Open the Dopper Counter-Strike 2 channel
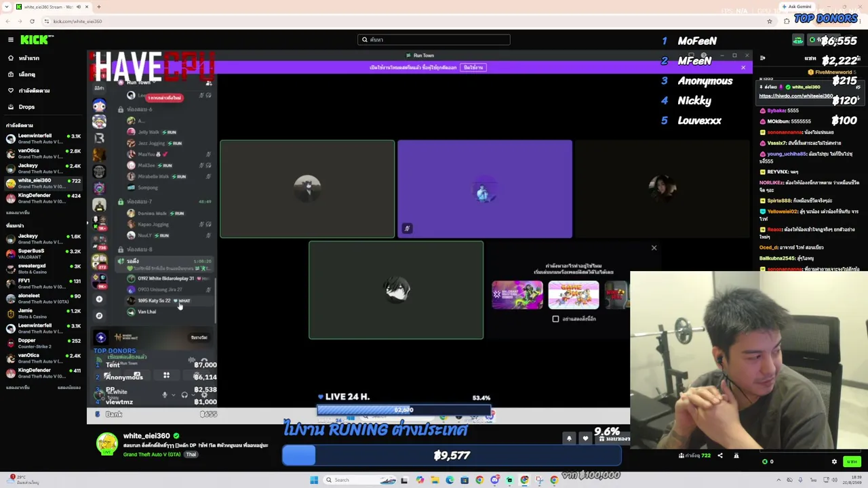Image resolution: width=868 pixels, height=488 pixels. (x=43, y=343)
